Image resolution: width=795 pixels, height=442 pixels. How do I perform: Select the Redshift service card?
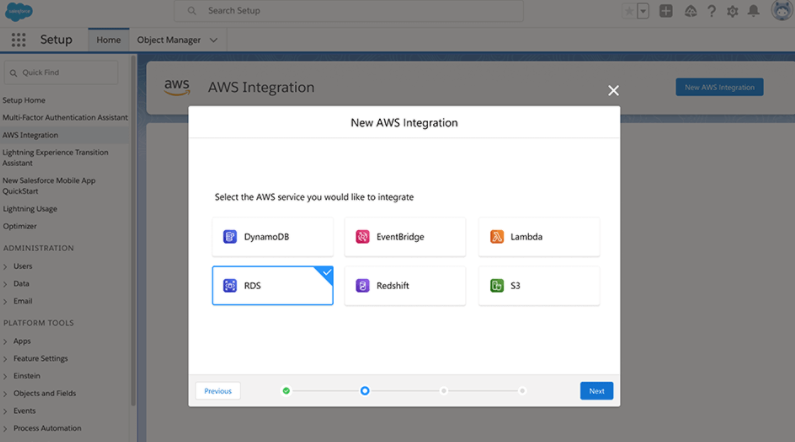click(405, 285)
